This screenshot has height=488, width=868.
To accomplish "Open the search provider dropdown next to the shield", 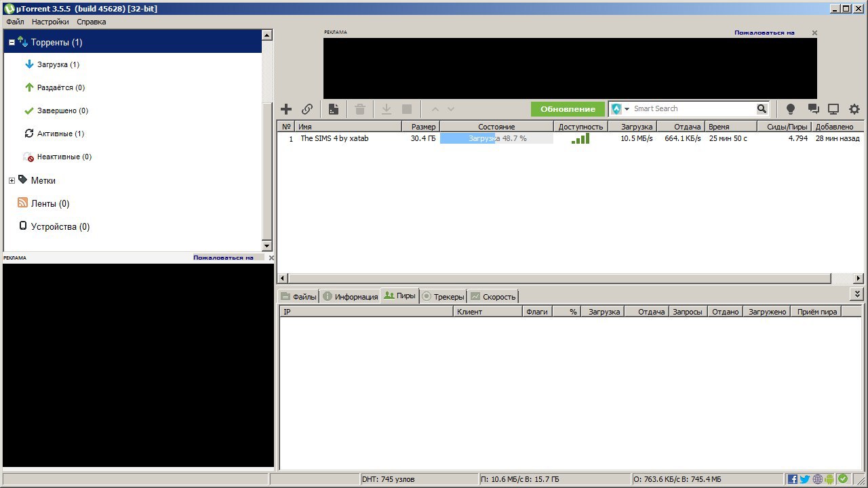I will click(627, 109).
